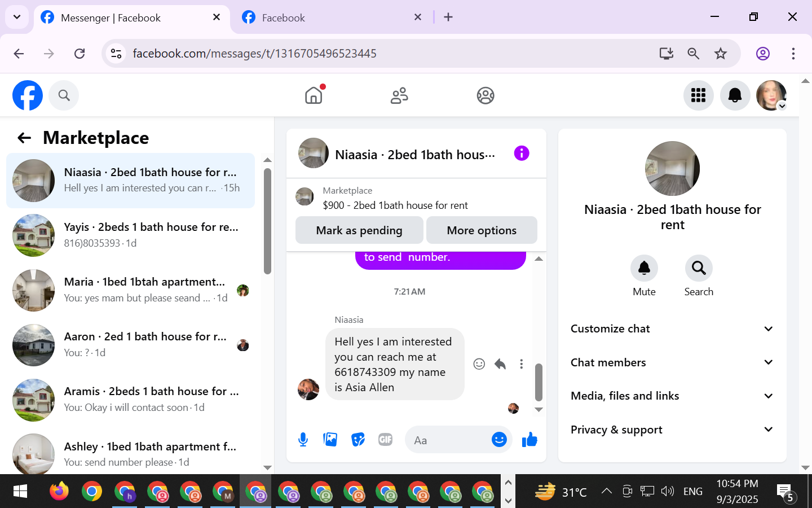
Task: Open the Maria 1bed 1btah apartment conversation
Action: pos(131,290)
